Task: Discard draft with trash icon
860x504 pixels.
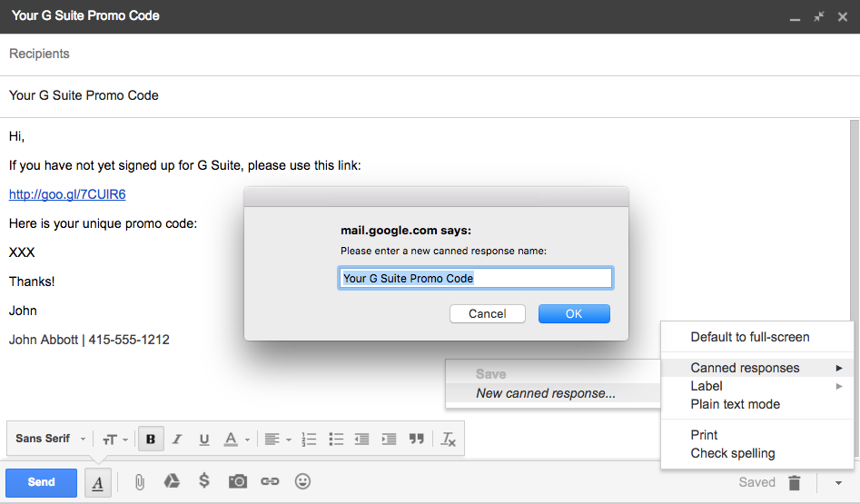Action: point(795,482)
